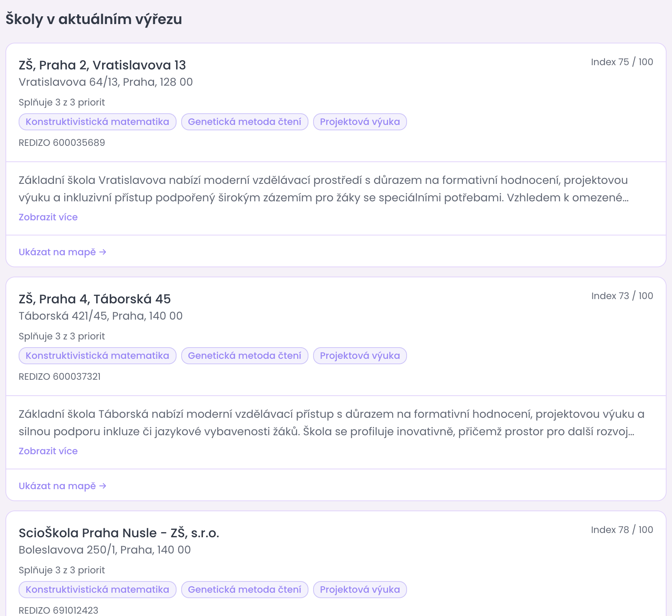Select Genetická metoda čtení tag on Táborská card

[245, 356]
